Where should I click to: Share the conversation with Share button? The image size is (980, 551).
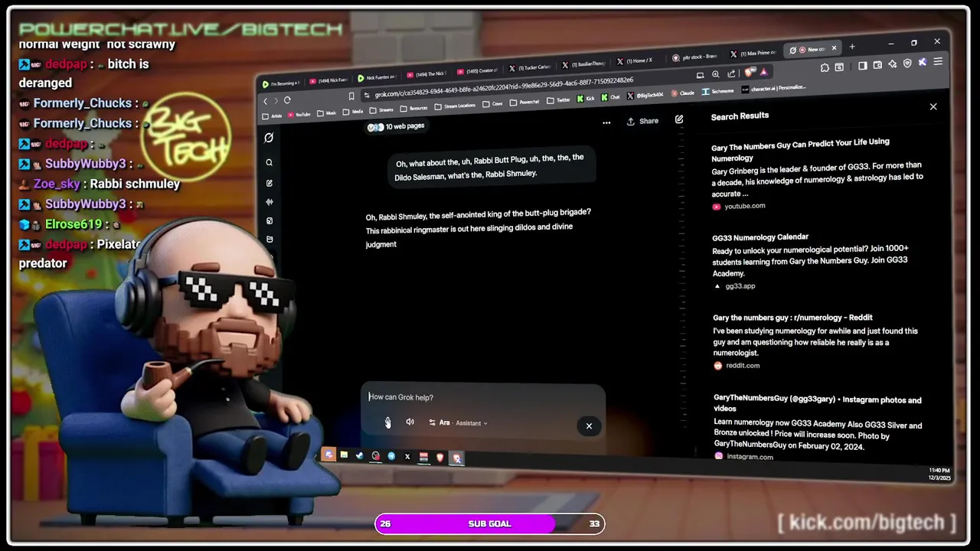pos(642,121)
